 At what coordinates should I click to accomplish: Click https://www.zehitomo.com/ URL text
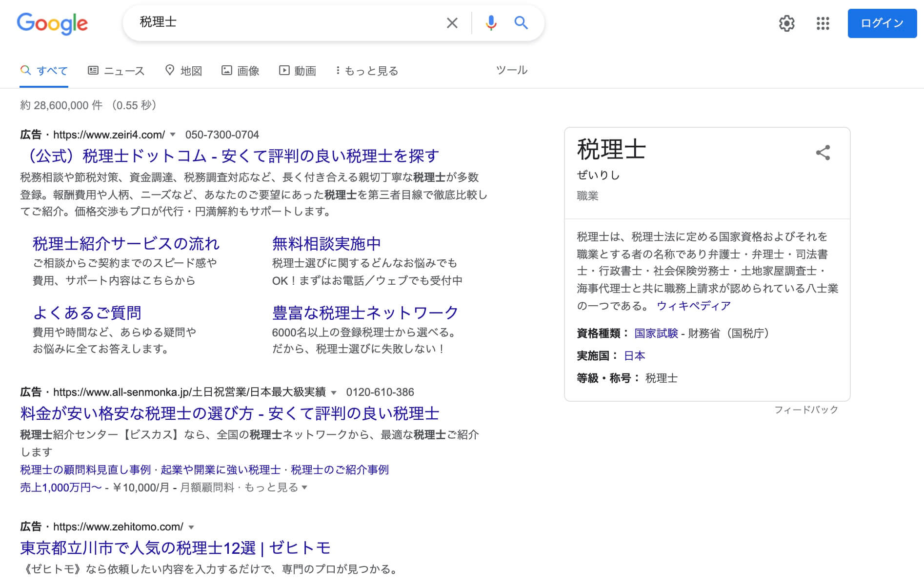118,527
